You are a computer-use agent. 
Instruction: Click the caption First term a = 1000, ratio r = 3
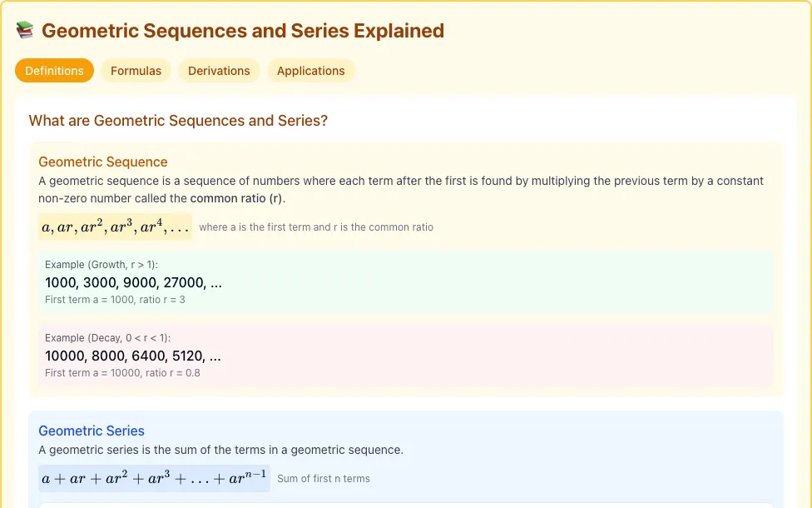[115, 300]
